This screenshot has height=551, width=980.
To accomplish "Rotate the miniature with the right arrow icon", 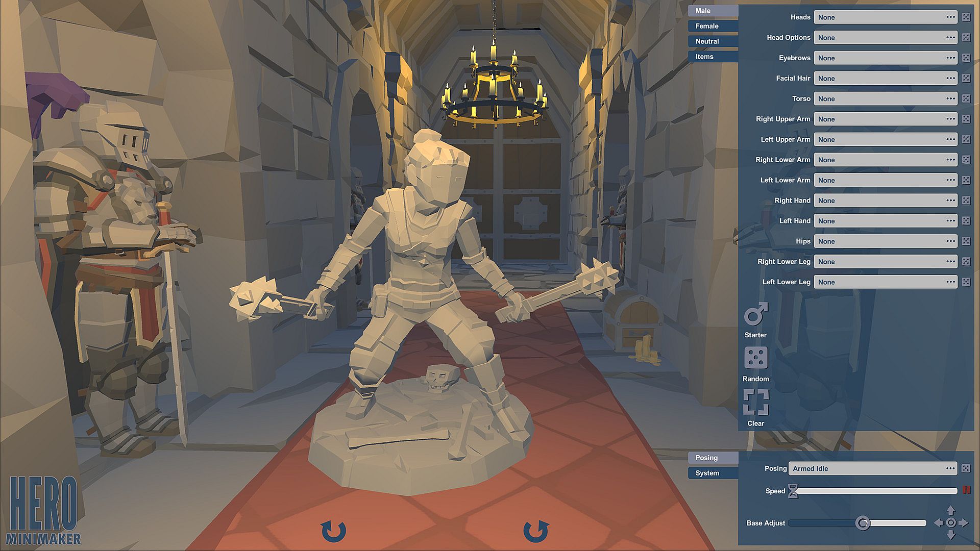I will point(535,531).
